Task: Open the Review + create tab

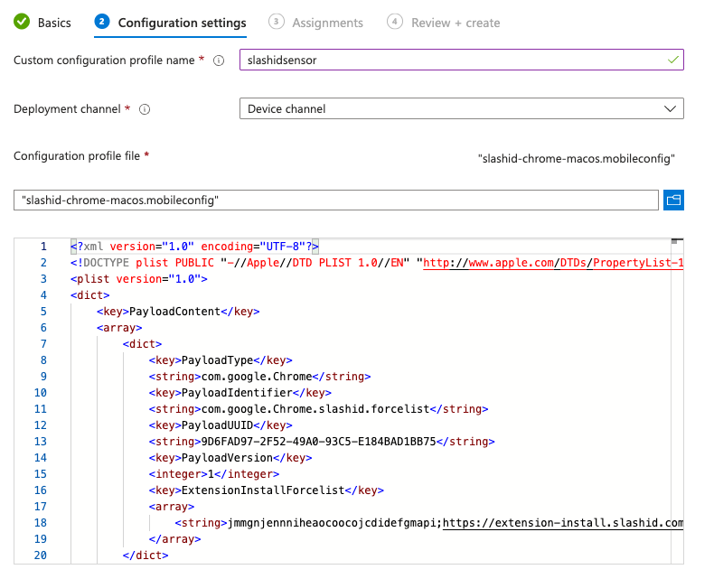Action: point(443,23)
